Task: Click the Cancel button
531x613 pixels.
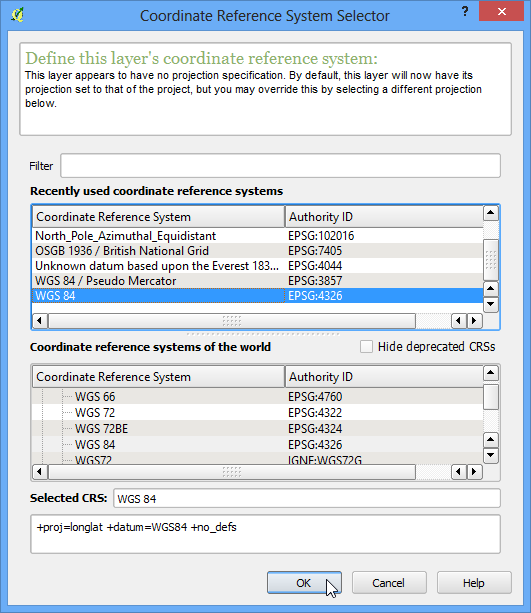Action: pyautogui.click(x=389, y=583)
